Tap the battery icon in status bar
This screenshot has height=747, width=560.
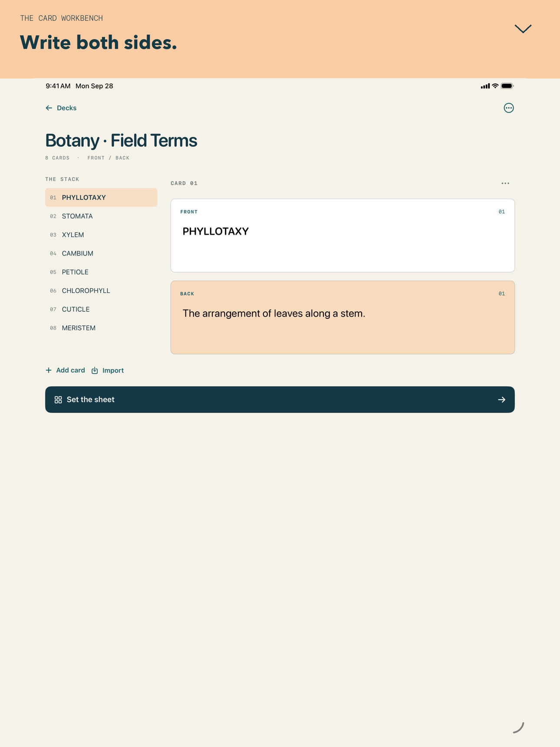[x=507, y=86]
